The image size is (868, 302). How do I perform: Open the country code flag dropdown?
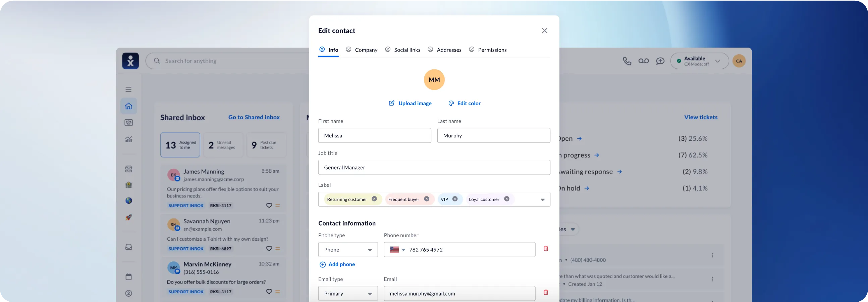point(397,249)
